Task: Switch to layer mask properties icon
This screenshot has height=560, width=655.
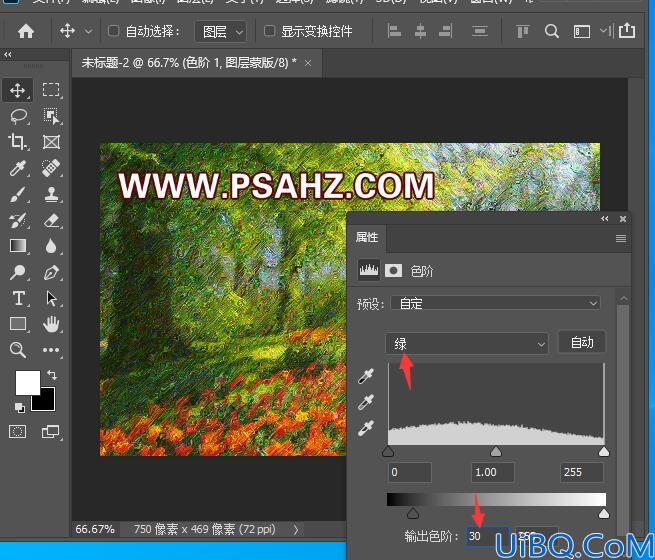Action: pos(393,270)
